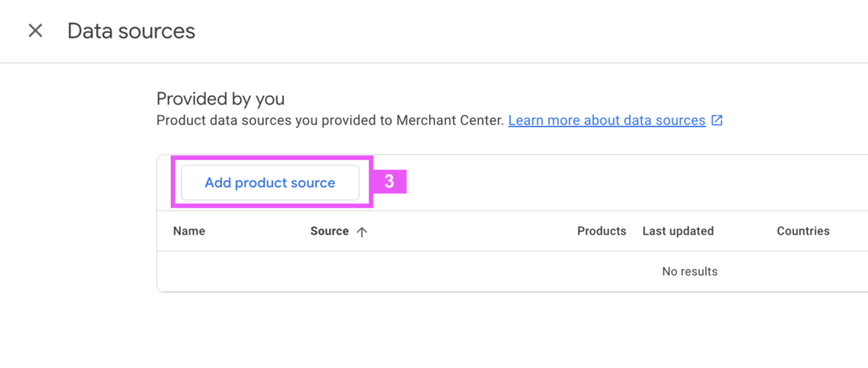The image size is (868, 368).
Task: Select the Source column header label
Action: click(x=329, y=231)
